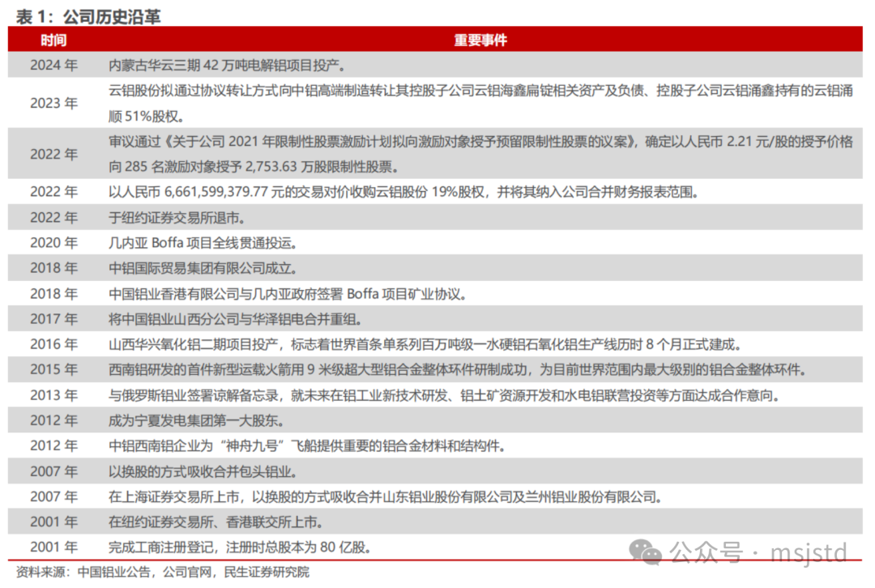Click the source note 资料来源：中国铝业公告

coord(162,572)
